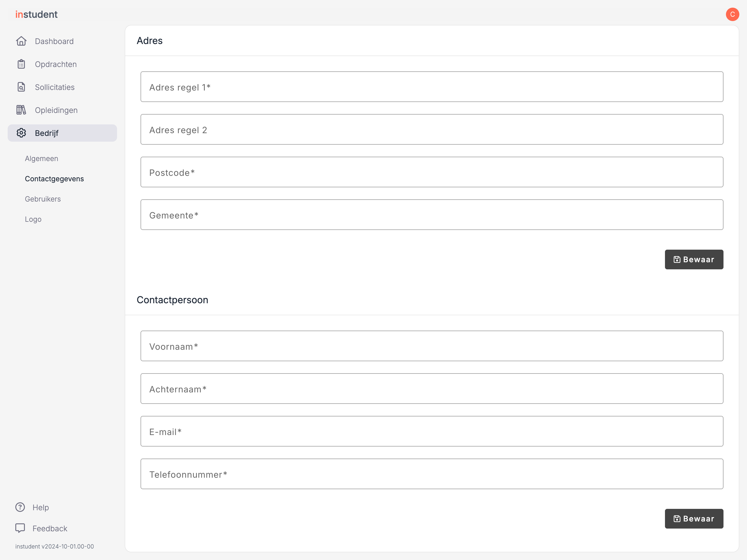Open the user avatar C

[733, 14]
